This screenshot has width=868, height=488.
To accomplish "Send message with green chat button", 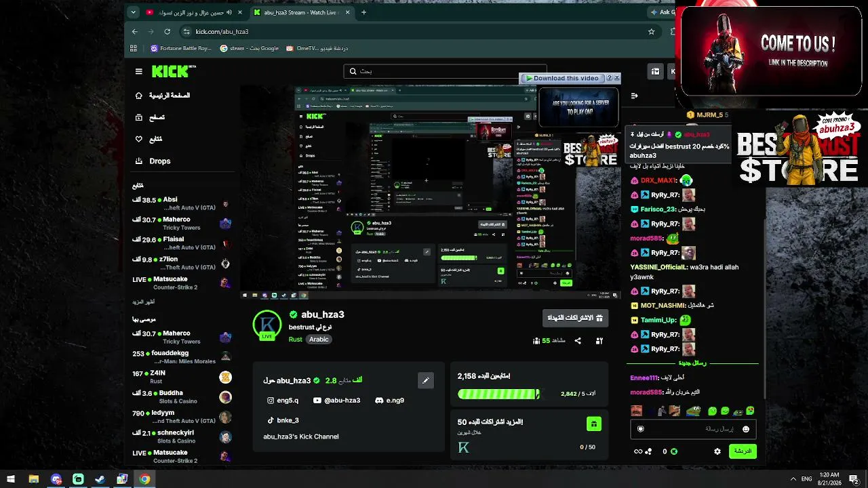I will (x=743, y=451).
